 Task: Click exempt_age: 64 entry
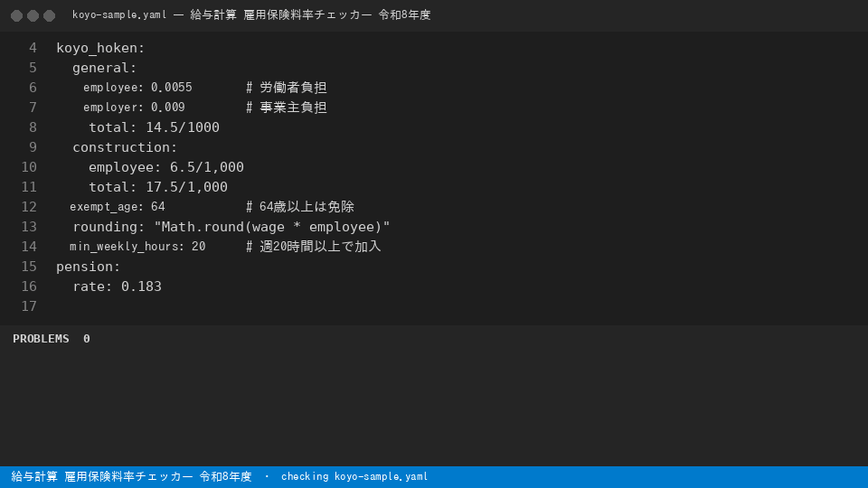[x=118, y=207]
